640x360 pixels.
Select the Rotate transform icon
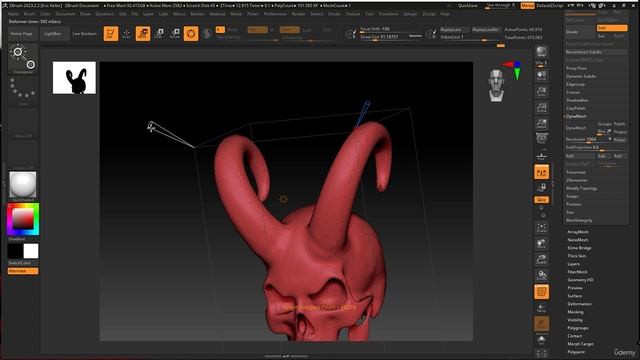(175, 33)
